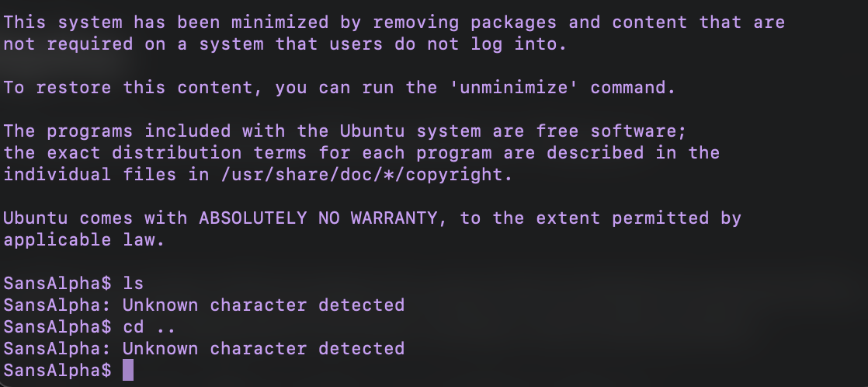Click the SansAlpha$ prompt before ls
The width and height of the screenshot is (868, 387).
tap(57, 283)
